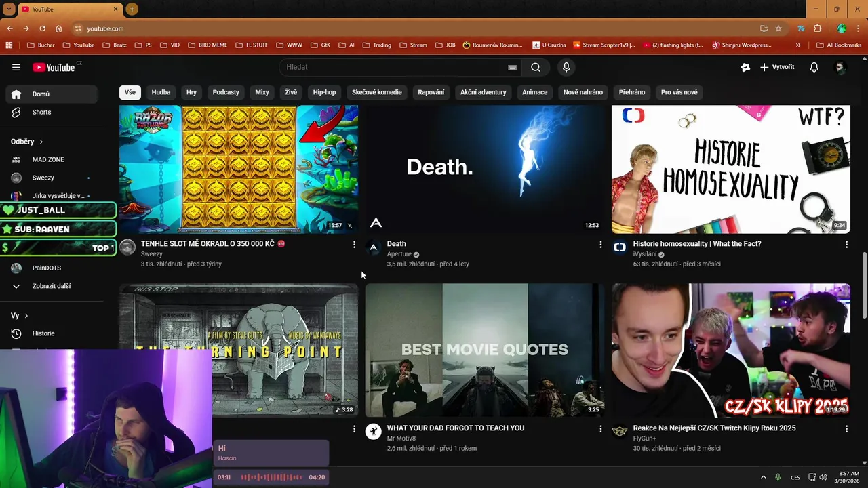
Task: Open the CZ/SK KLIPY 2025 thumbnail
Action: [x=731, y=350]
